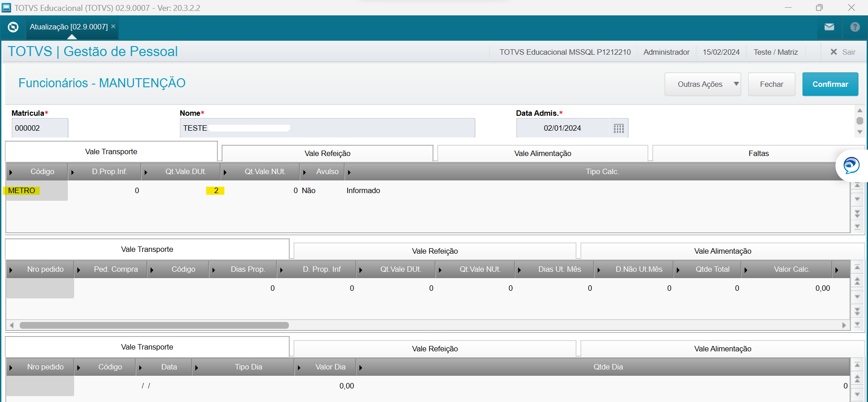Close the Atualização tab with its X
The height and width of the screenshot is (402, 868).
(x=113, y=27)
